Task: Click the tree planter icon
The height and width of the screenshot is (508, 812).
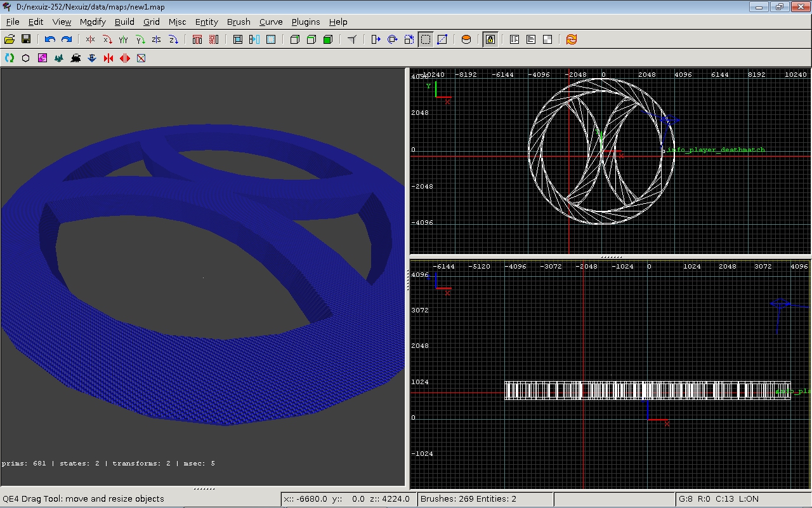Action: coord(59,58)
